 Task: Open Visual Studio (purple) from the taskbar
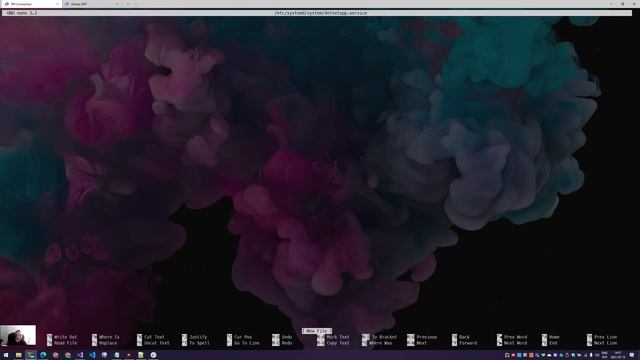80,355
